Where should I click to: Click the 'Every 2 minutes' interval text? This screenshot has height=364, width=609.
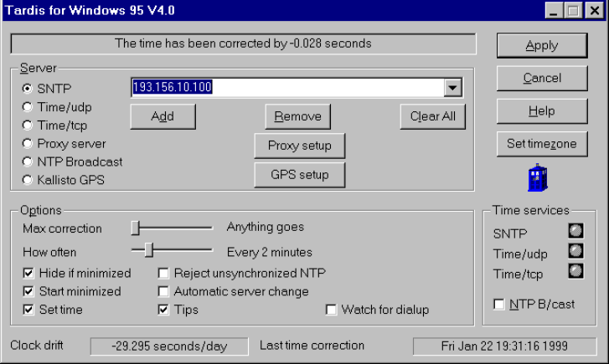pos(270,252)
